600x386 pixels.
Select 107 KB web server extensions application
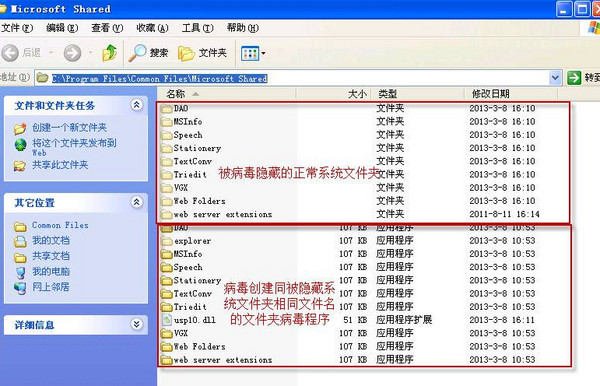pos(217,360)
